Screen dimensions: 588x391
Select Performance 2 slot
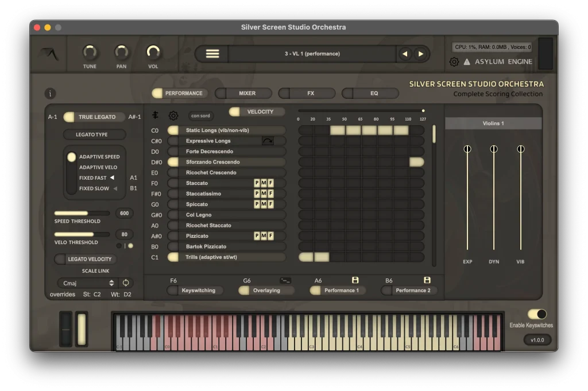(409, 291)
